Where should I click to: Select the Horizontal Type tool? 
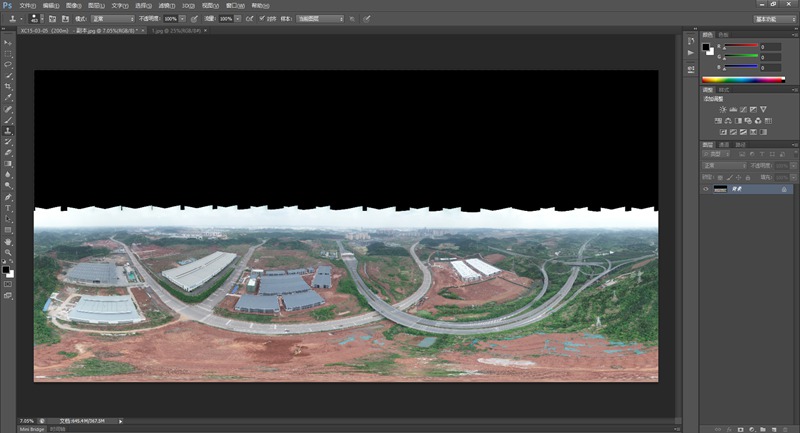pyautogui.click(x=8, y=207)
